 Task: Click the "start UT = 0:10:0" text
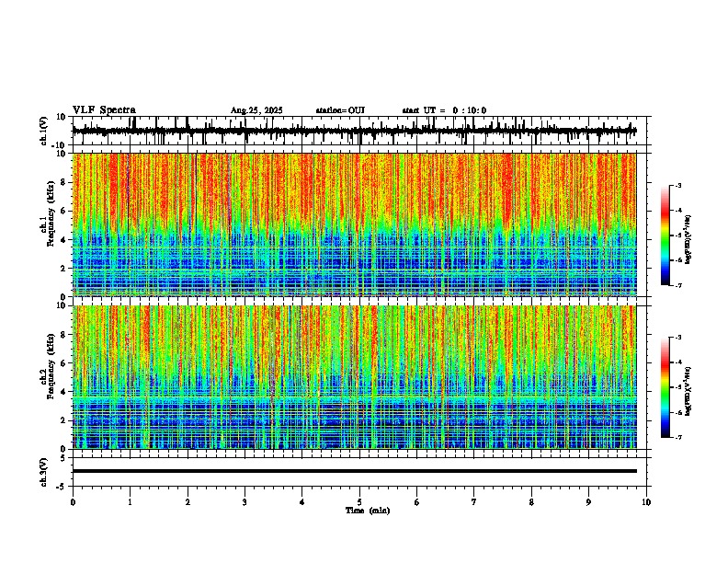(444, 110)
